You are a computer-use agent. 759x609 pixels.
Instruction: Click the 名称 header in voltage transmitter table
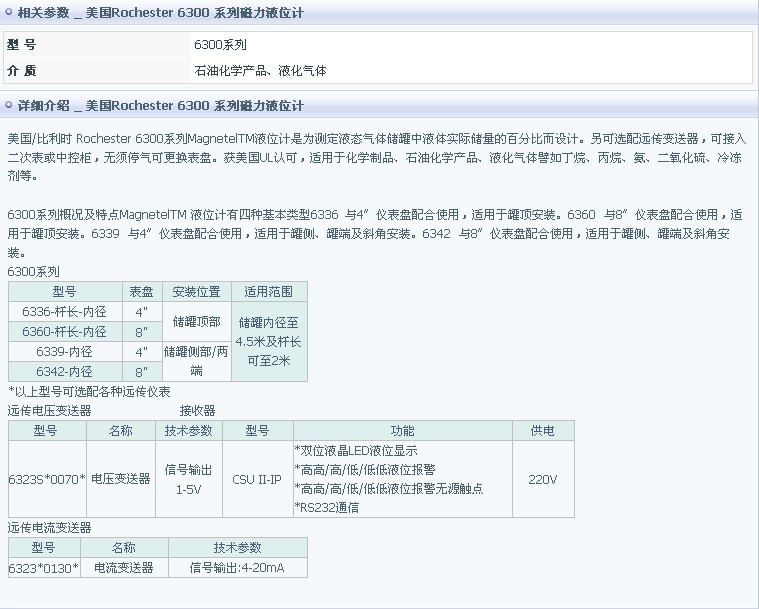[x=121, y=430]
